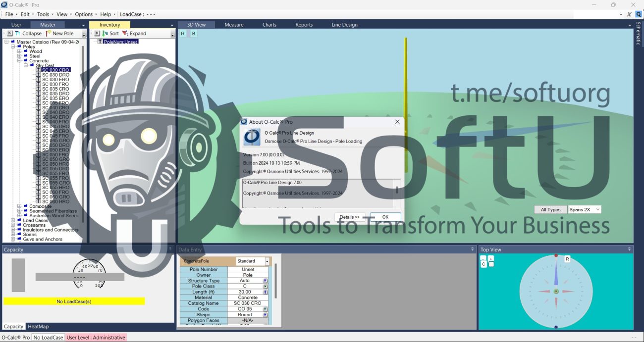Expand the Crossarms catalog node
Screen dimensions: 644x342
13,225
